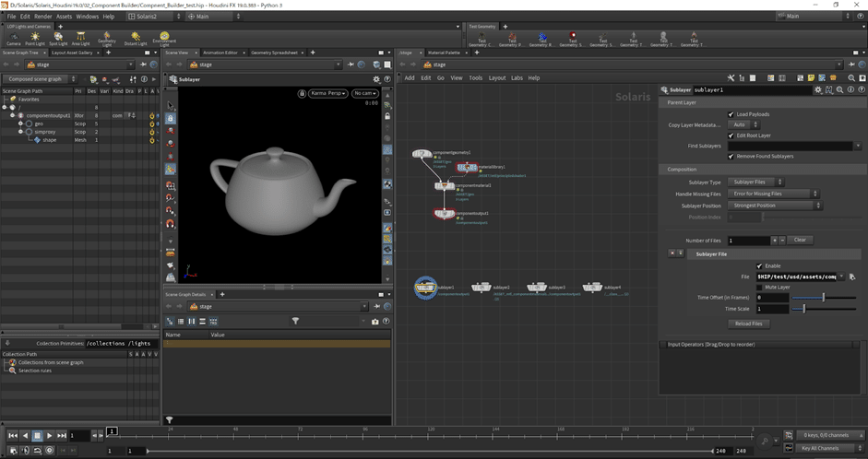Open the Handle Missing Files dropdown
868x459 pixels.
(773, 194)
